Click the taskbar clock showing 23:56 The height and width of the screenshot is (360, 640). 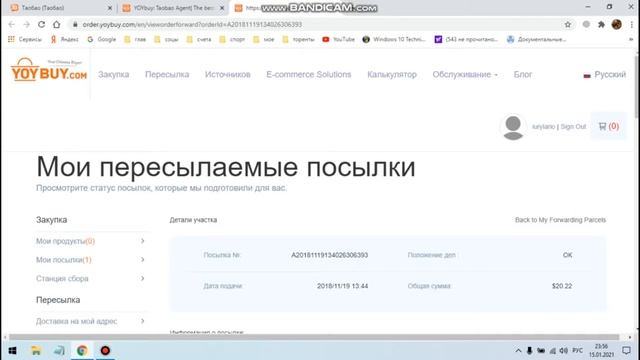[601, 351]
